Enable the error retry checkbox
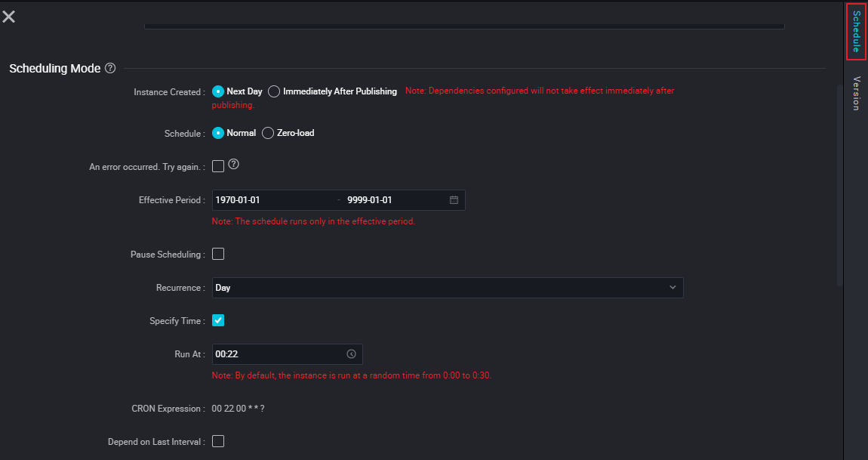 pos(218,166)
